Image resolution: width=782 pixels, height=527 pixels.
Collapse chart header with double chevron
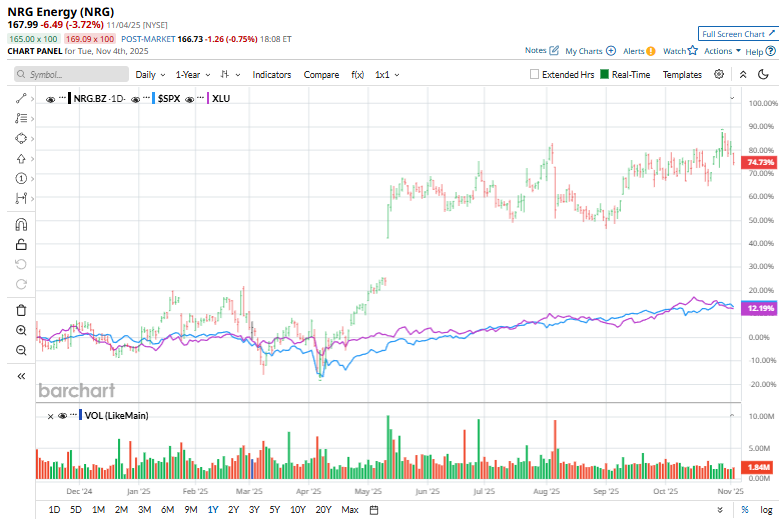pyautogui.click(x=743, y=74)
